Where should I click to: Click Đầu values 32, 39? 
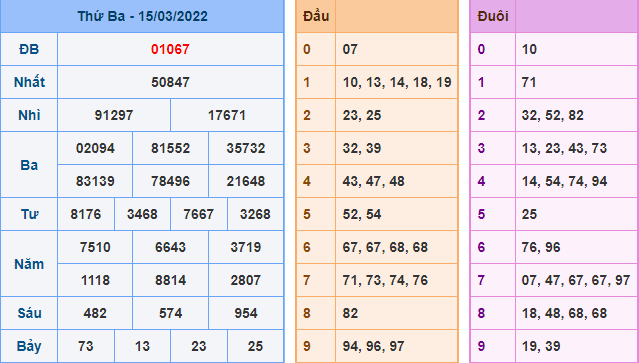coord(362,148)
